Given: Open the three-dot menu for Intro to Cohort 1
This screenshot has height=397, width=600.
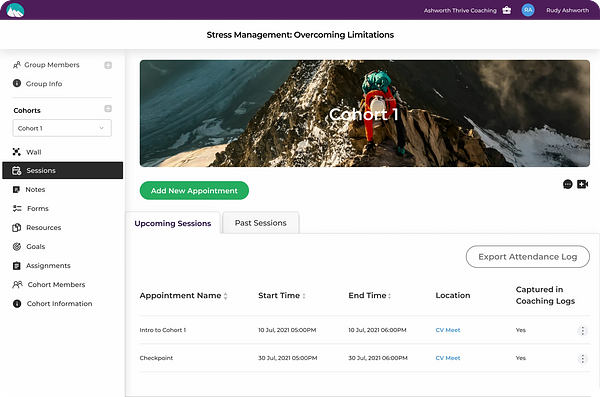Looking at the screenshot, I should tap(582, 331).
